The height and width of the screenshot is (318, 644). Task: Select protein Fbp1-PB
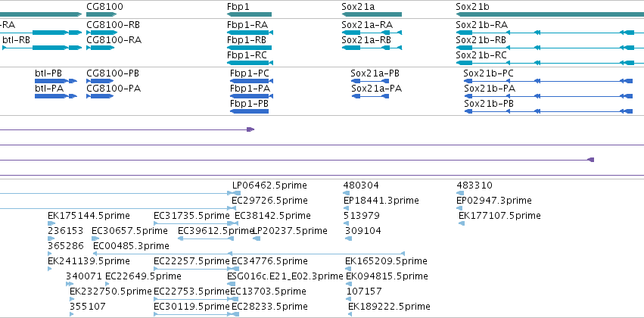249,104
